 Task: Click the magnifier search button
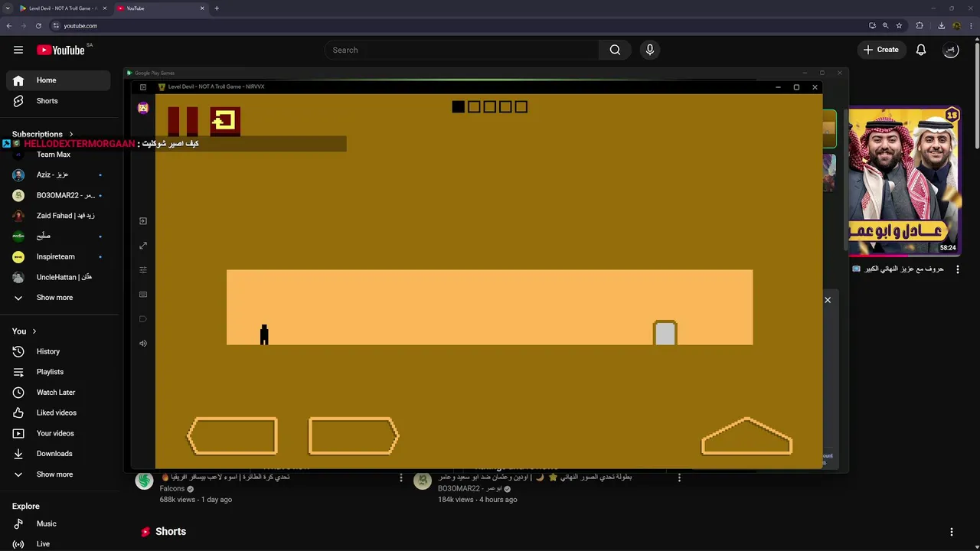pyautogui.click(x=615, y=50)
